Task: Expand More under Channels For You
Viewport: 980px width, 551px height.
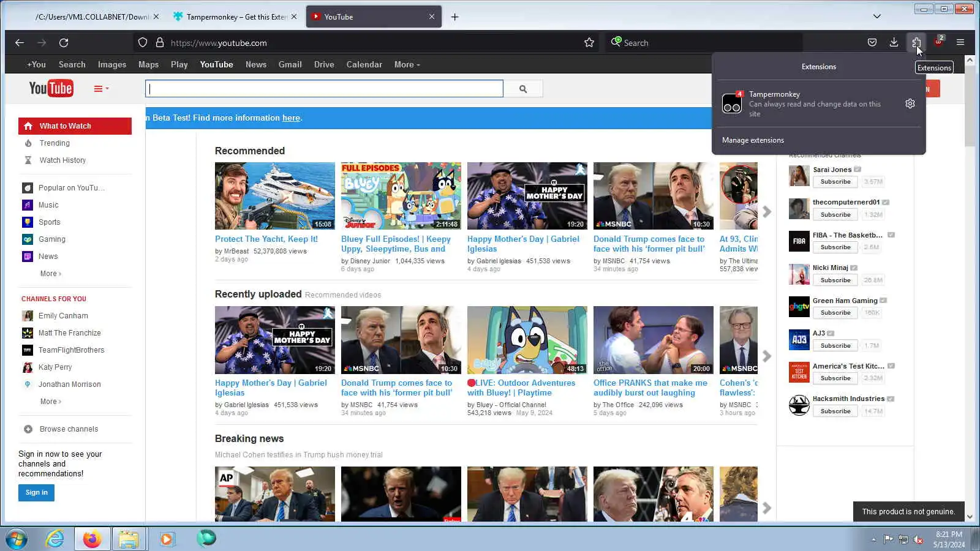Action: pos(51,402)
